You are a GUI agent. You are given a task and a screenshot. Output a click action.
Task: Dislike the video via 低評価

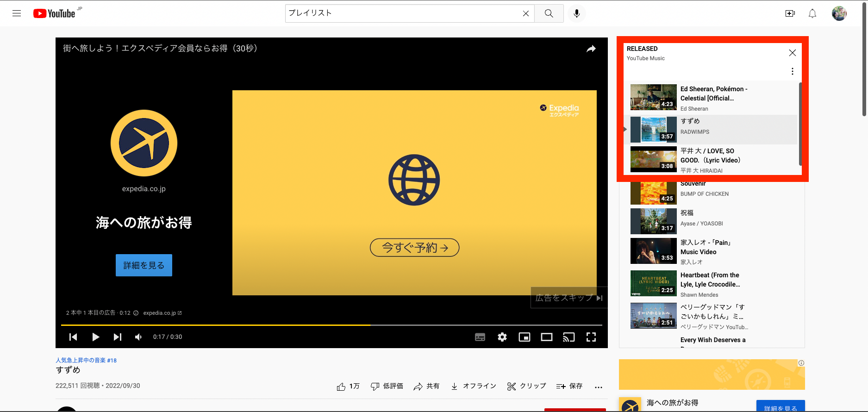[387, 386]
